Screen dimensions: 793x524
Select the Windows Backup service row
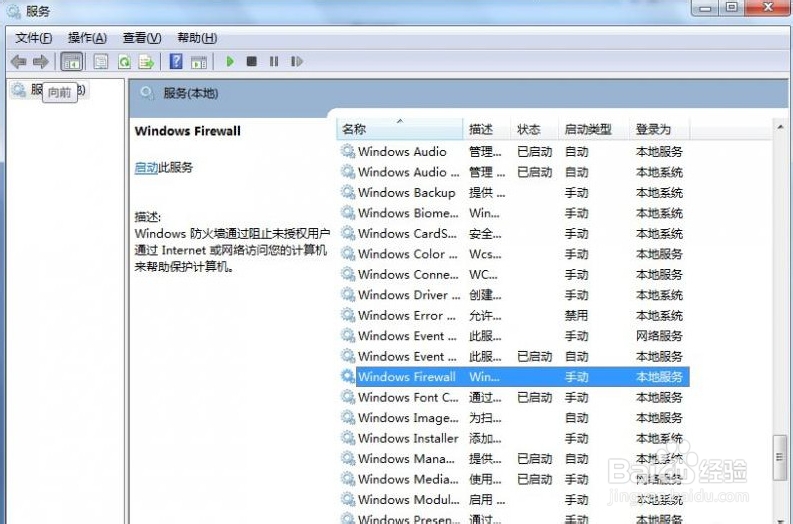click(513, 192)
